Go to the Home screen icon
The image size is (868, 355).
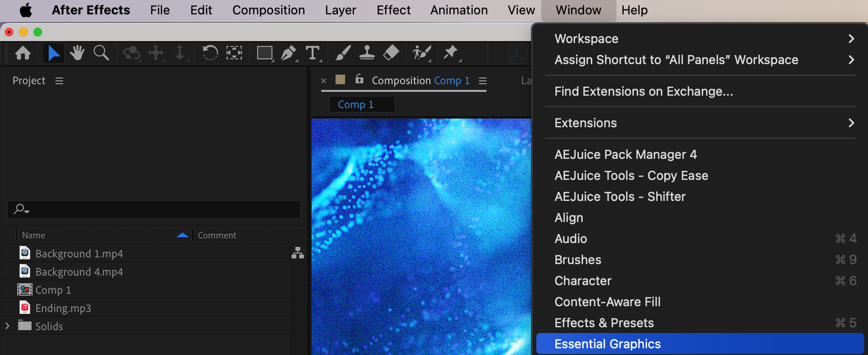(x=23, y=53)
